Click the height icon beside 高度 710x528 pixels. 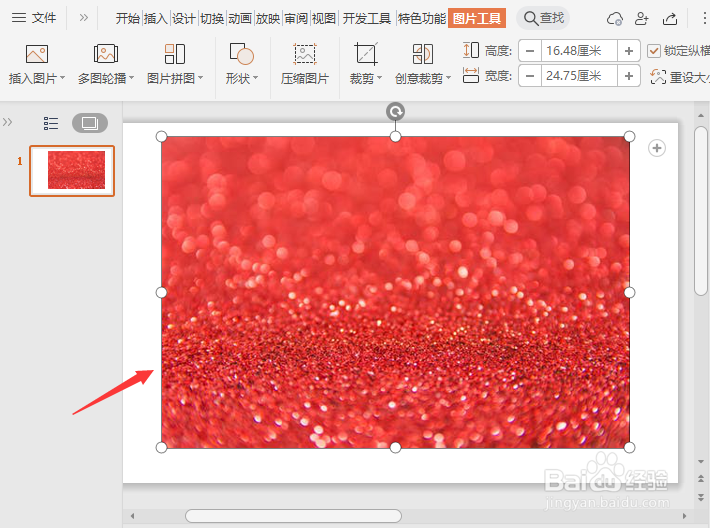coord(471,50)
